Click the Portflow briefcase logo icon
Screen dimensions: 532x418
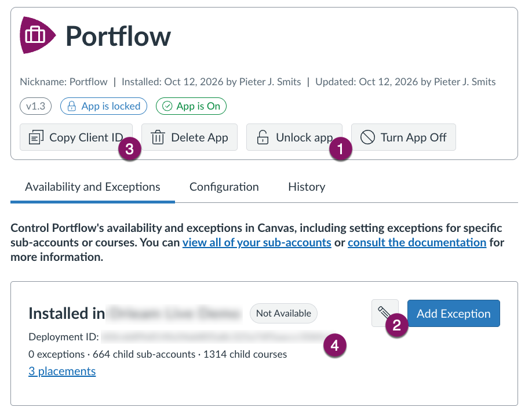[37, 35]
